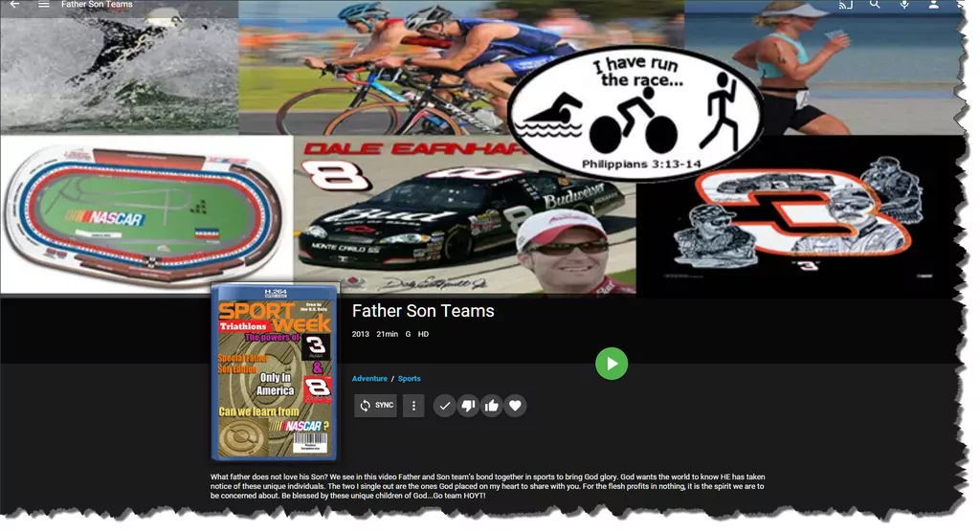980x531 pixels.
Task: Activate the voice microphone icon
Action: [904, 5]
